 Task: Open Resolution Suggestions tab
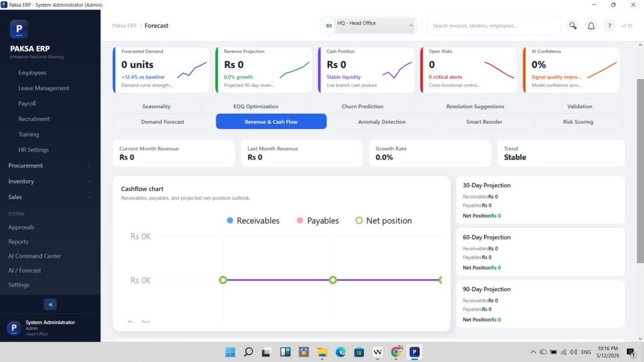pyautogui.click(x=475, y=106)
